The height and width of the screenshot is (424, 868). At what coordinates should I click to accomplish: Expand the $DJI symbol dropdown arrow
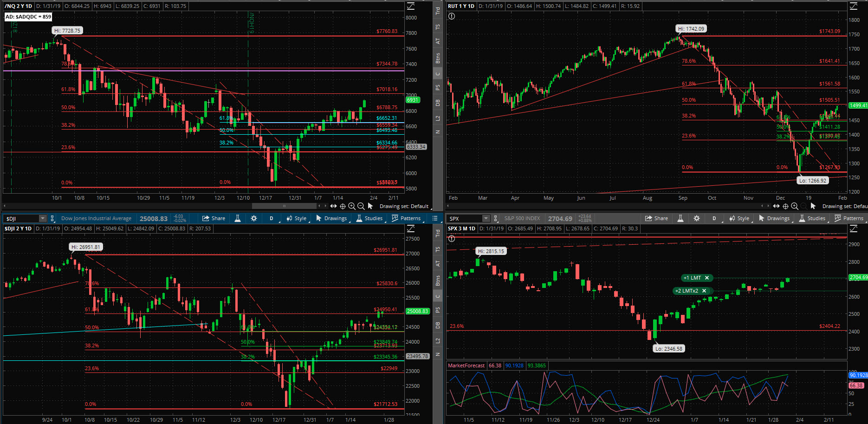pyautogui.click(x=43, y=218)
